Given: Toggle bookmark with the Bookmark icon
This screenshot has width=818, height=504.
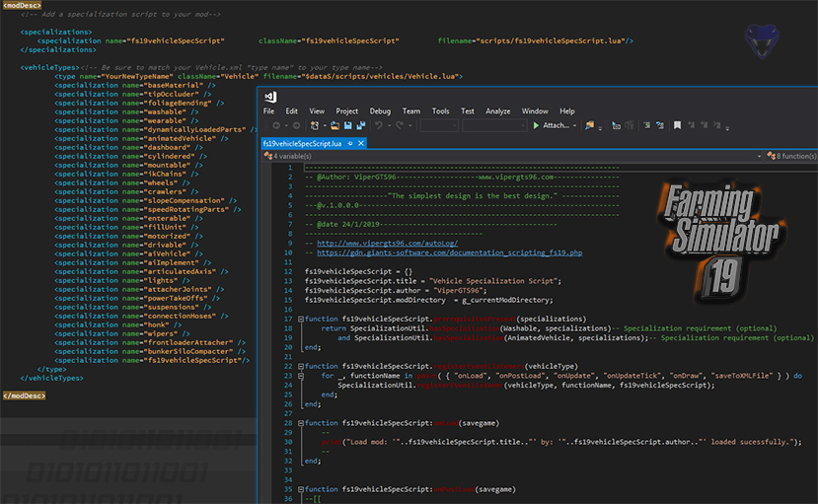Looking at the screenshot, I should point(677,125).
